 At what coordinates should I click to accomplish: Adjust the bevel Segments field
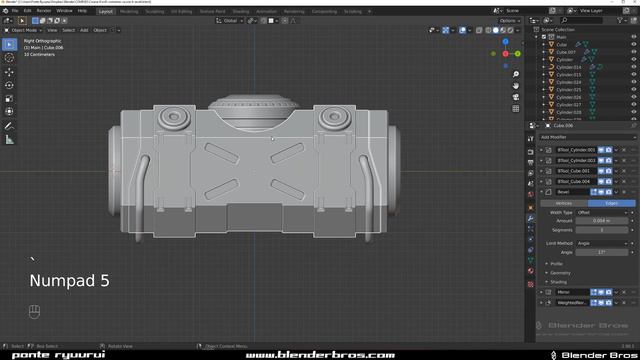click(x=602, y=230)
